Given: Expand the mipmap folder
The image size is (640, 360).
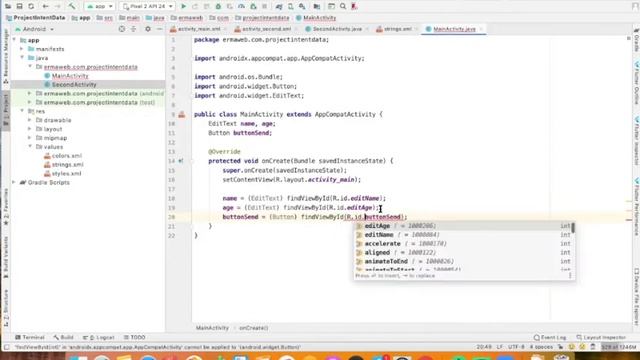Looking at the screenshot, I should [x=30, y=138].
